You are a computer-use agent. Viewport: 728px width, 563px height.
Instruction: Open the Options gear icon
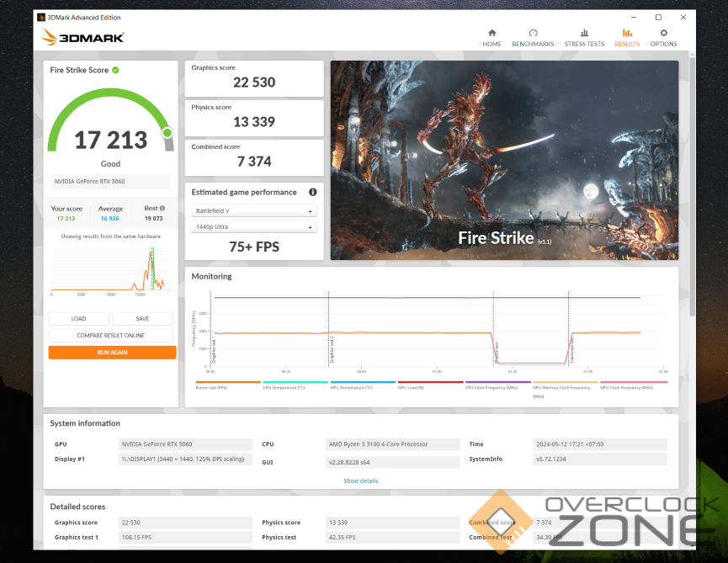coord(663,33)
